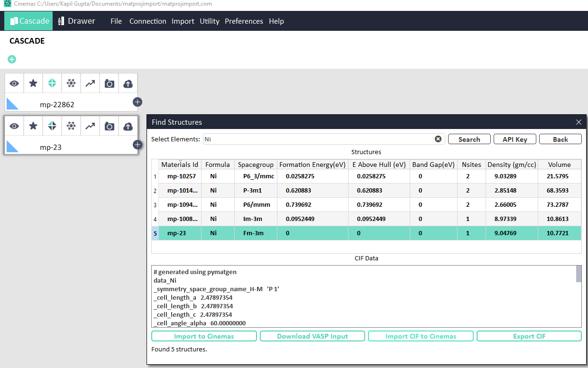Click the trend chart icon on mp-23 card
This screenshot has width=588, height=368.
pyautogui.click(x=90, y=126)
